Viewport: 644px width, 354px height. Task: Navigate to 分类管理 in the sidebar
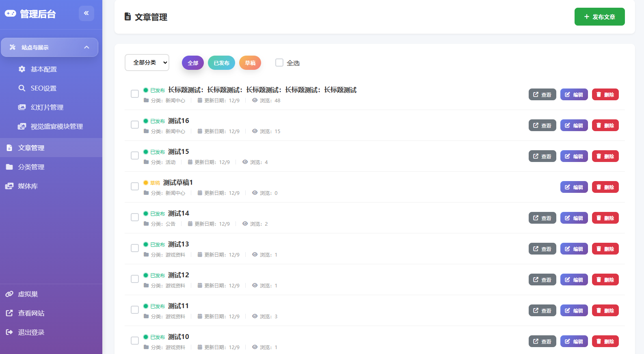51,167
